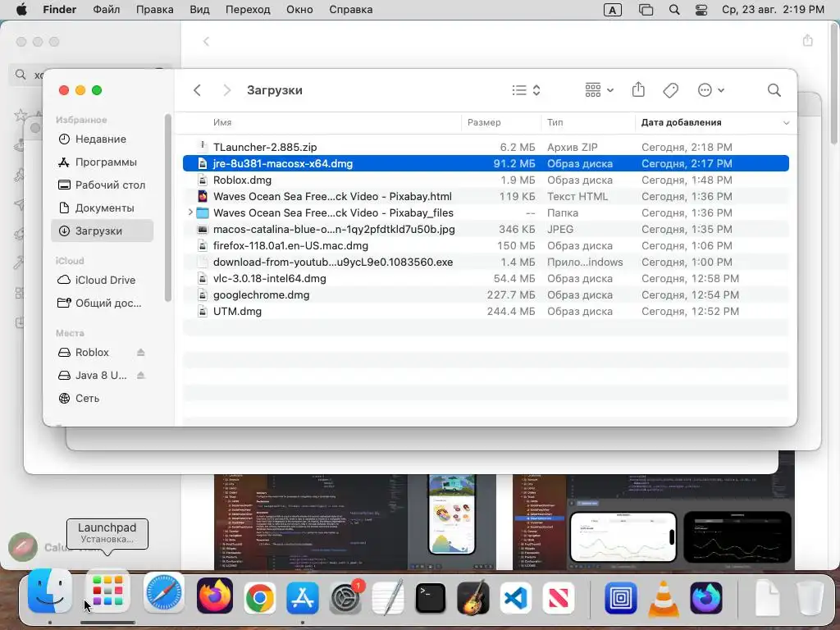Viewport: 840px width, 630px height.
Task: Open the Справка menu
Action: 350,10
